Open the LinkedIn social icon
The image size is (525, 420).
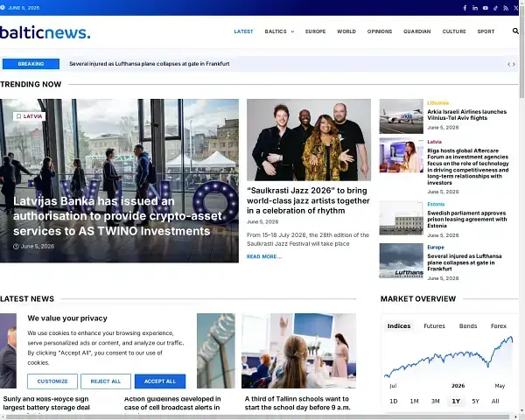(475, 8)
